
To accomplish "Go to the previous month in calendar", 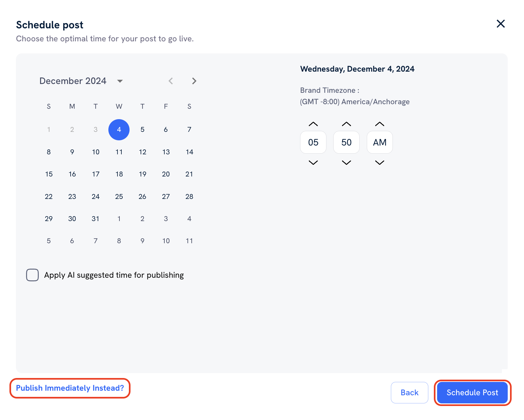I will pyautogui.click(x=171, y=81).
